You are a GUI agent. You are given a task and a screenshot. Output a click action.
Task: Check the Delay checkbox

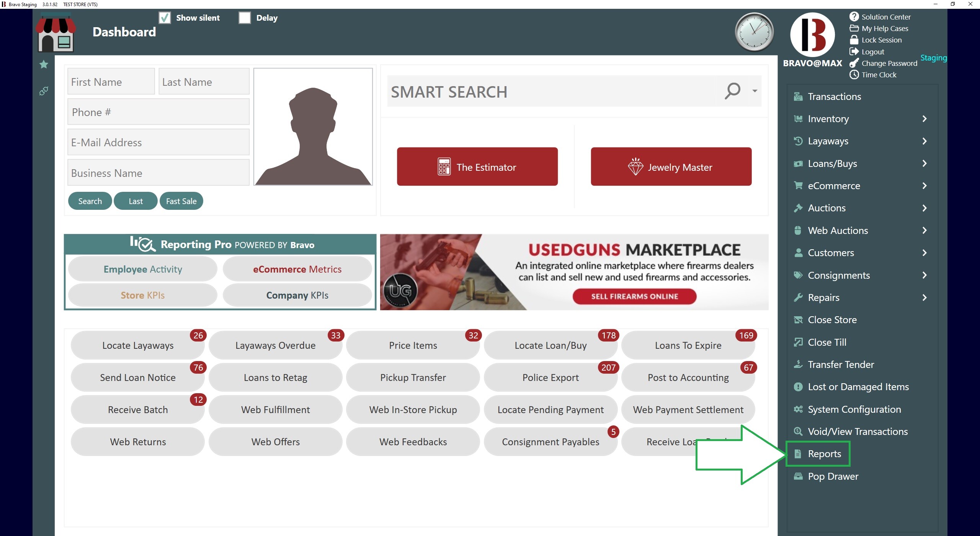tap(245, 18)
